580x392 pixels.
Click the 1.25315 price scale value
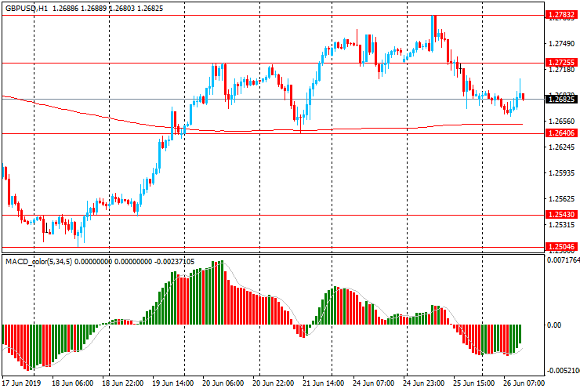[x=561, y=225]
